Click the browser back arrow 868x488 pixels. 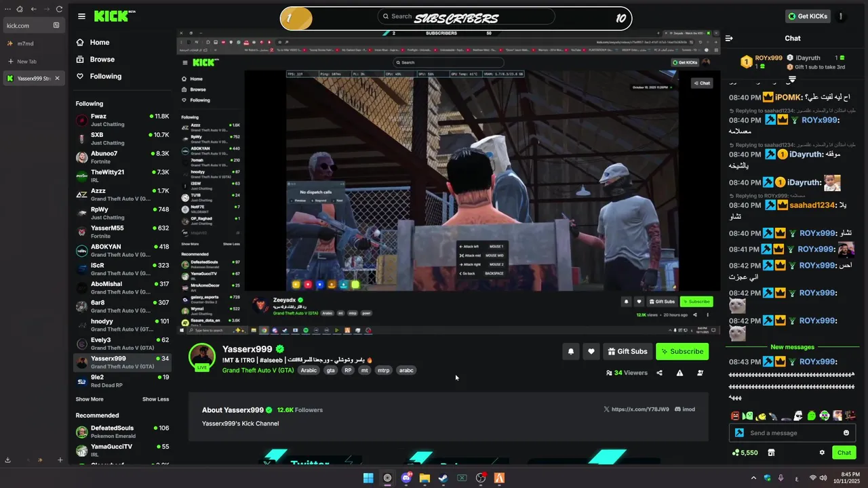[33, 9]
